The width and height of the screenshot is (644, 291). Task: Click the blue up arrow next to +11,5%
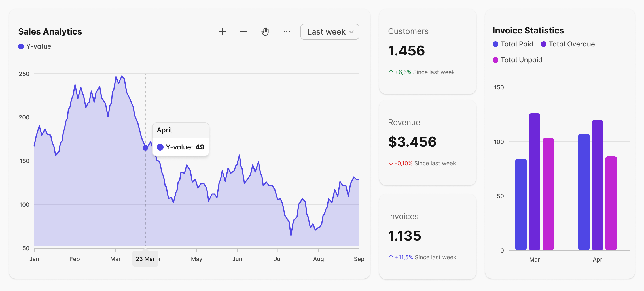[390, 257]
